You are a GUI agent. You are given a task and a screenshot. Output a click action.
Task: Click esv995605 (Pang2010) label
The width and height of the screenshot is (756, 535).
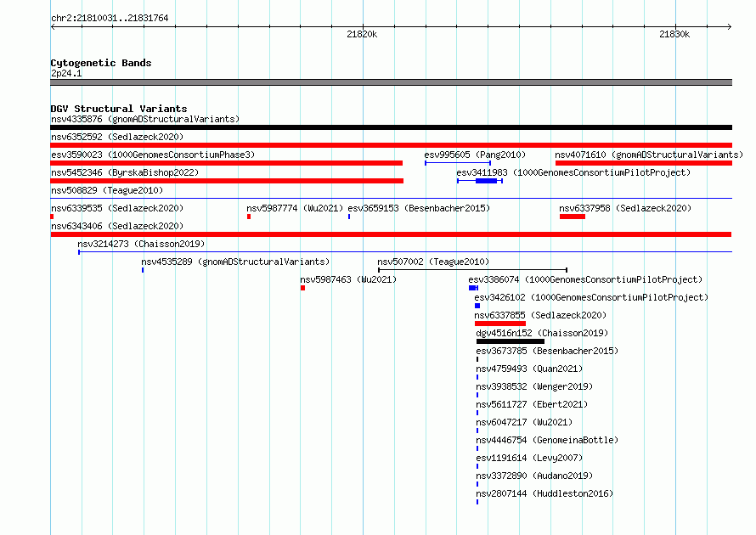475,155
